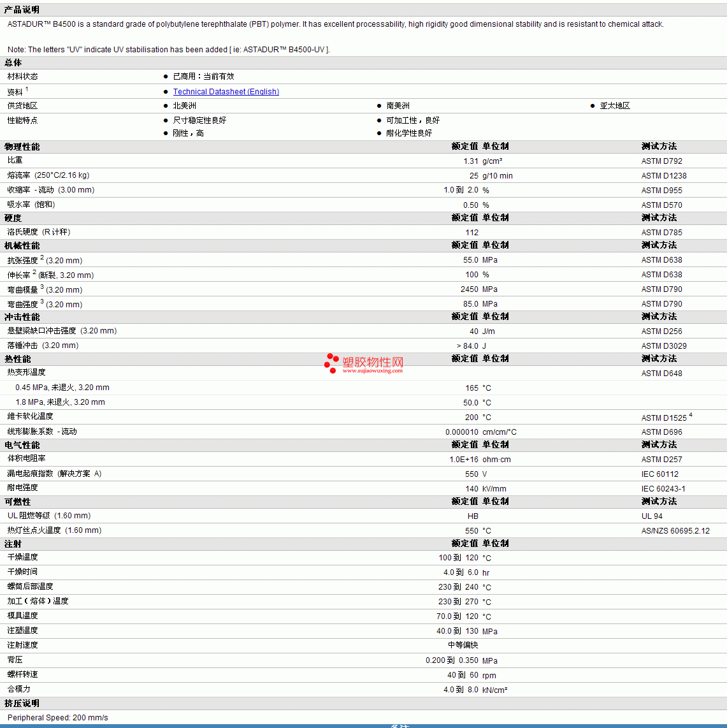Select the '已商用：当前有效' status text
The image size is (727, 728).
(x=204, y=76)
